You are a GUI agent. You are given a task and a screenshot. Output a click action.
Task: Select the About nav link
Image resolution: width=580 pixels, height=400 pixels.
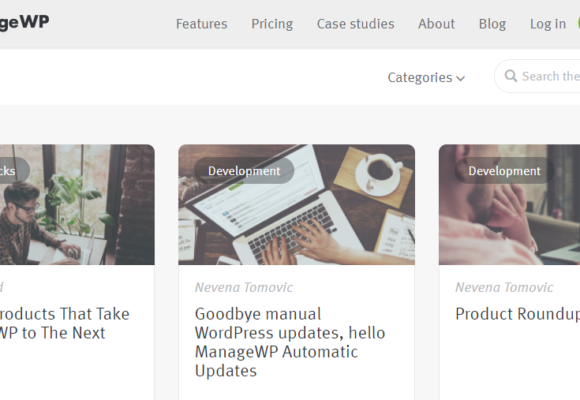pos(436,24)
